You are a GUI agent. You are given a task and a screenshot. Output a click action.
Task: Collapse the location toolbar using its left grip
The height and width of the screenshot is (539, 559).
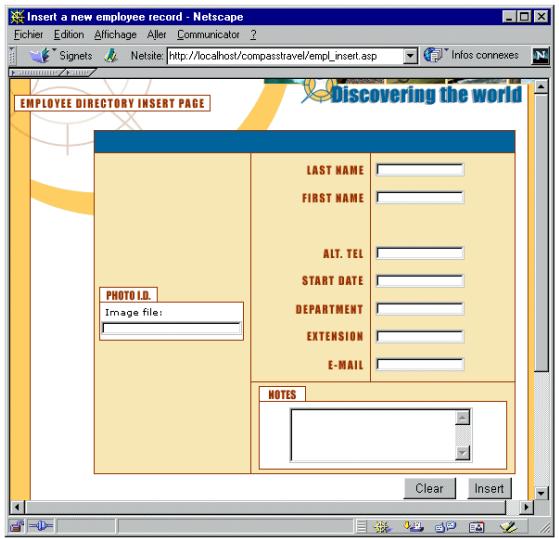click(x=12, y=56)
